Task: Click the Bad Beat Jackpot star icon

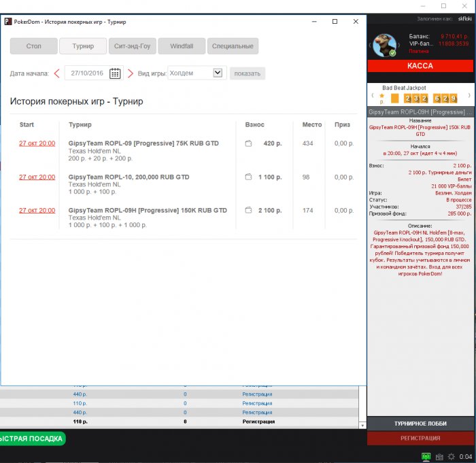Action: pyautogui.click(x=381, y=96)
